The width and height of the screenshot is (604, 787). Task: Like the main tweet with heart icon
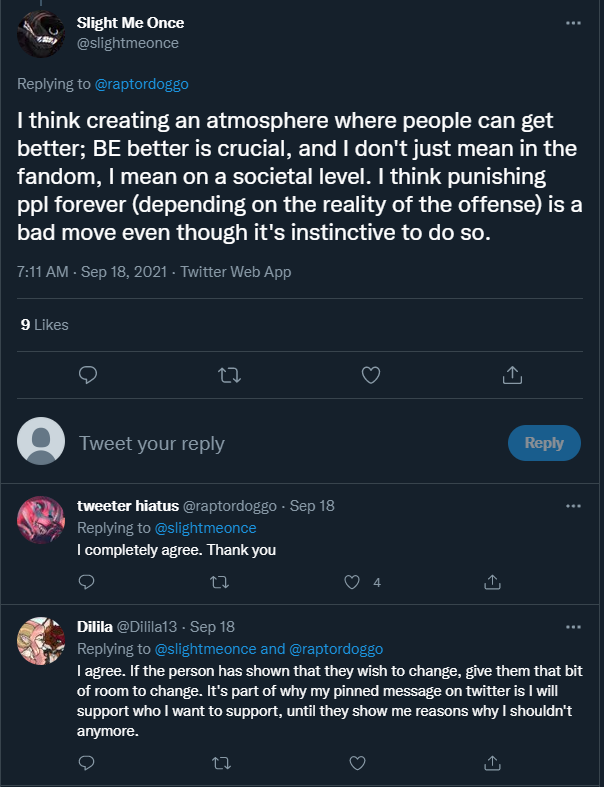371,375
